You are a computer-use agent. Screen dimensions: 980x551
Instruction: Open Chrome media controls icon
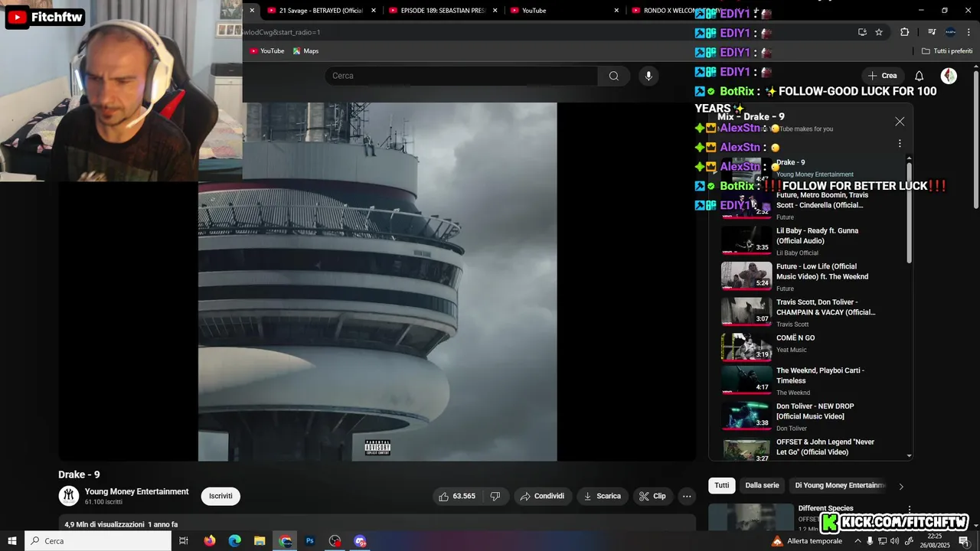(x=932, y=32)
